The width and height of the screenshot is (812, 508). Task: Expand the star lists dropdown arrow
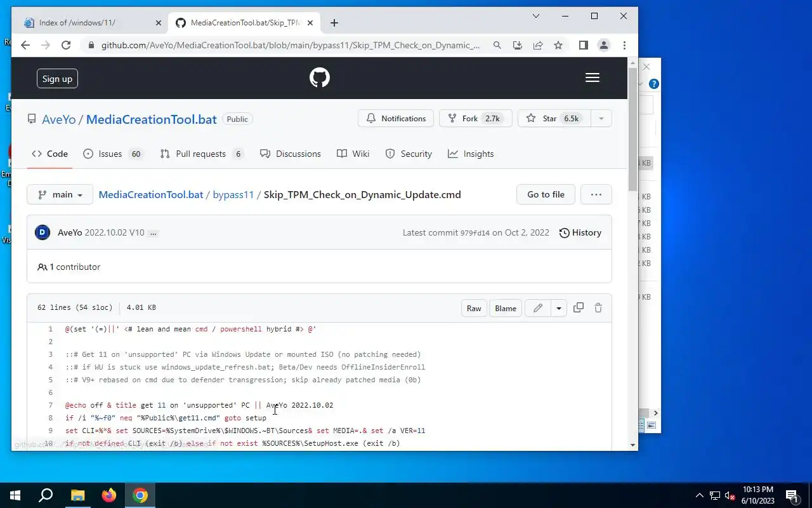tap(601, 119)
